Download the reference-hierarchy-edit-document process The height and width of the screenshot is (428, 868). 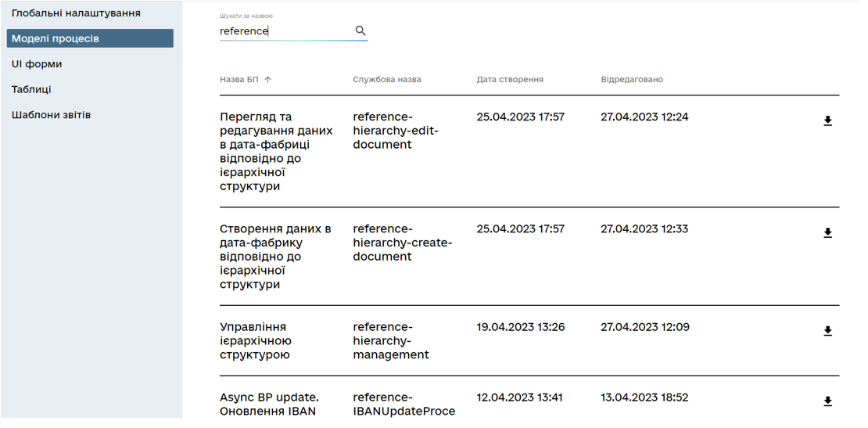coord(827,121)
